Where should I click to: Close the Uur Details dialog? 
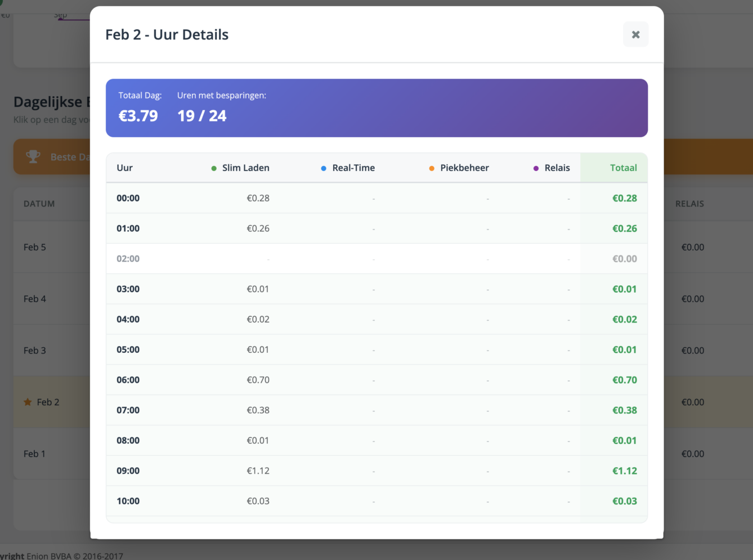[x=635, y=34]
